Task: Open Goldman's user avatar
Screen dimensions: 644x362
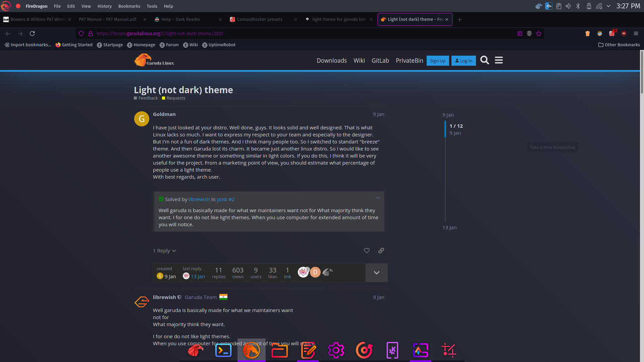Action: click(x=142, y=119)
